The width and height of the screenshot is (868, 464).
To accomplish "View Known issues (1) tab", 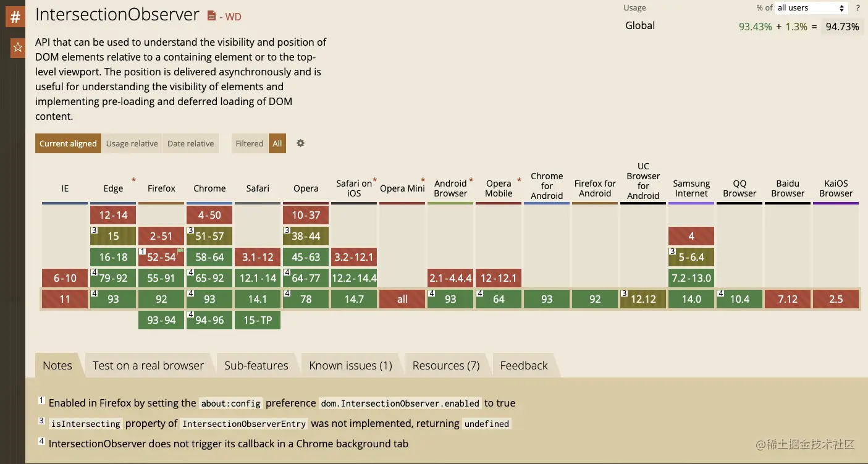I will (x=351, y=365).
